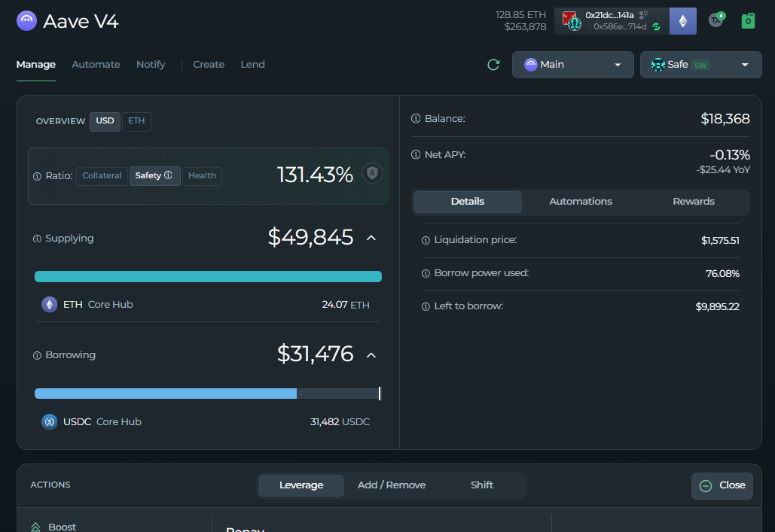Click the Ethereum network selector icon
Screen dimensions: 775x532
point(683,21)
